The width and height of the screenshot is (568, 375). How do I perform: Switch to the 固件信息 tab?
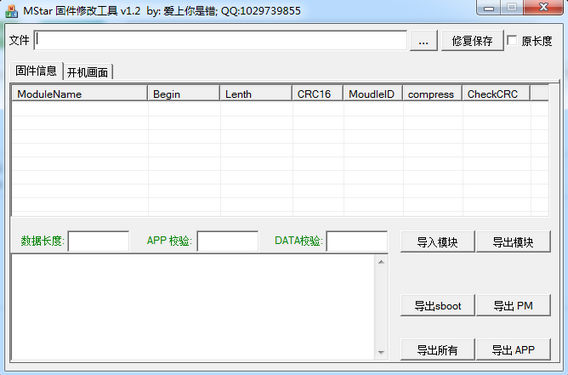point(36,71)
